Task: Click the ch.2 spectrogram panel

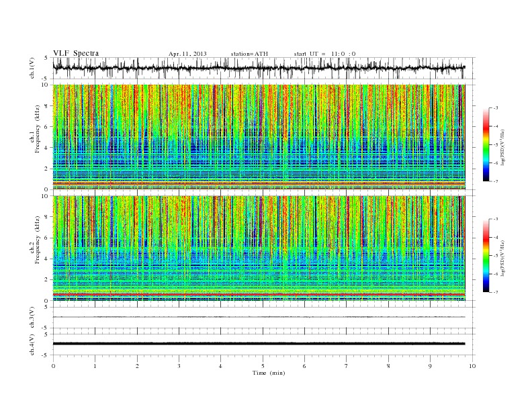Action: click(259, 248)
